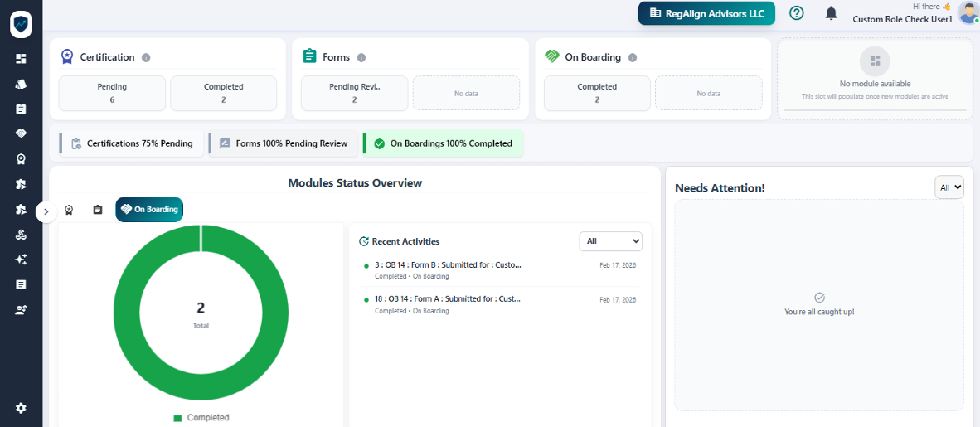Screen dimensions: 980x427
Task: Toggle the Completed legend item below chart
Action: point(201,418)
